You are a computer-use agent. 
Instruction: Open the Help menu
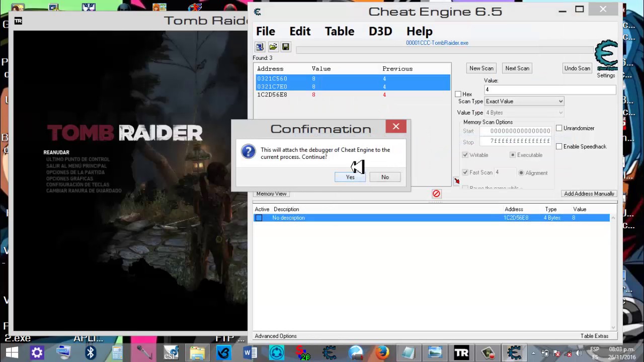click(x=420, y=31)
